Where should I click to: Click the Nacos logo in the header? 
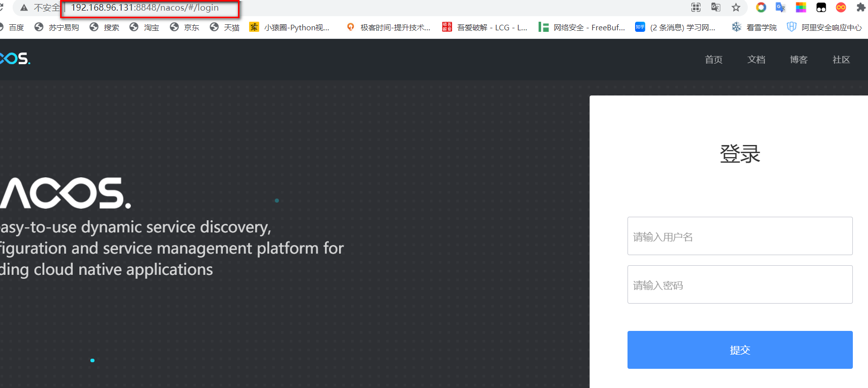tap(15, 59)
